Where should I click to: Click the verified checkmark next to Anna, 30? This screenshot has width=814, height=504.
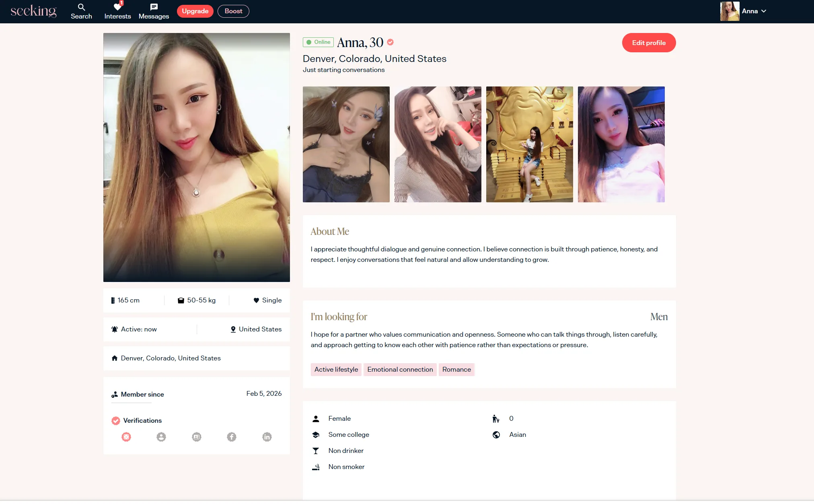[390, 42]
